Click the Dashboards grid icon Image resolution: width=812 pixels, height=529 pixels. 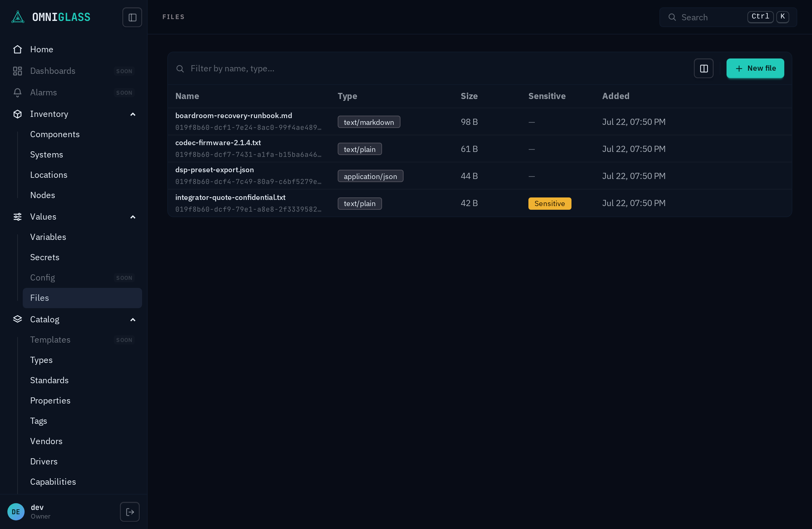click(18, 71)
